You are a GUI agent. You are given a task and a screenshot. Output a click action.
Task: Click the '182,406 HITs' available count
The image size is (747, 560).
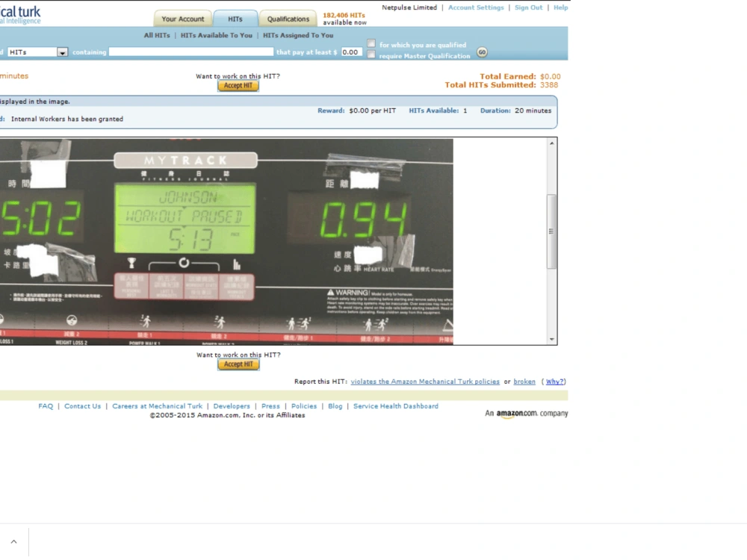(344, 15)
